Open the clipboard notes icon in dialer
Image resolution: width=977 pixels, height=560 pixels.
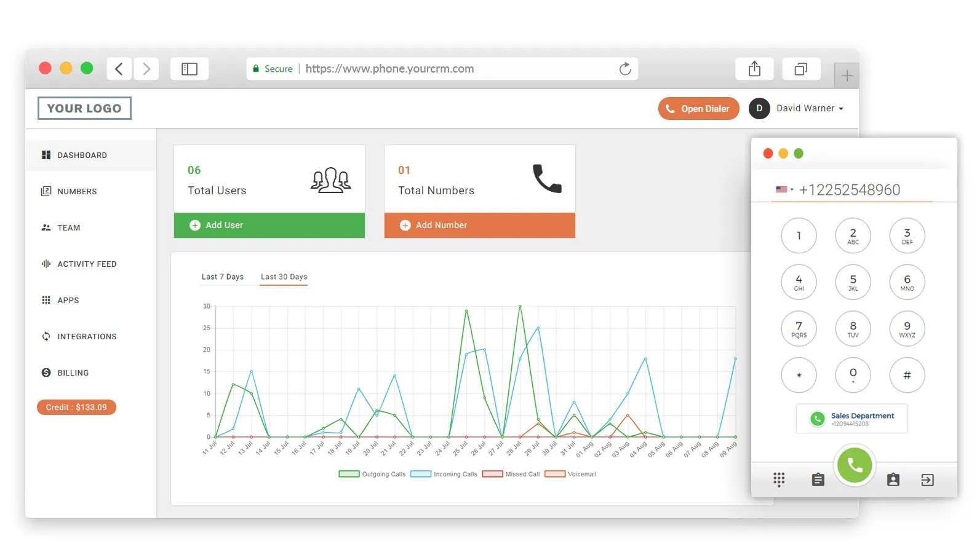818,479
